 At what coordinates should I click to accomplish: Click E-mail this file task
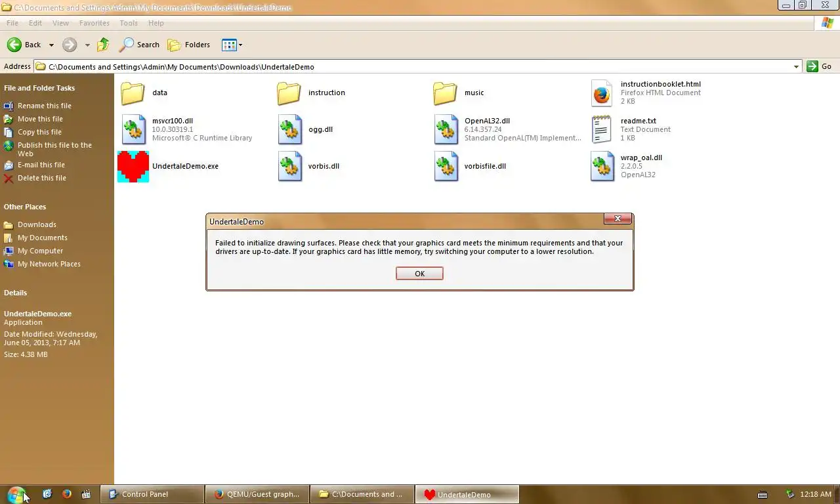41,165
